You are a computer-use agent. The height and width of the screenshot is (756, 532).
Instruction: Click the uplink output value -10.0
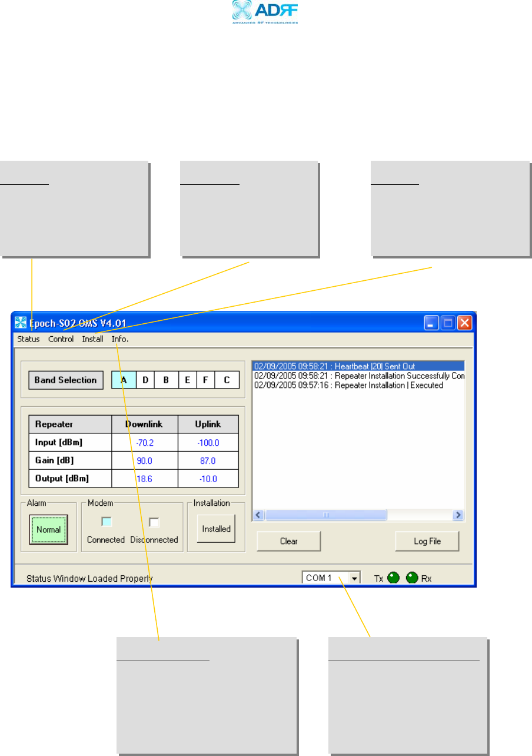208,479
